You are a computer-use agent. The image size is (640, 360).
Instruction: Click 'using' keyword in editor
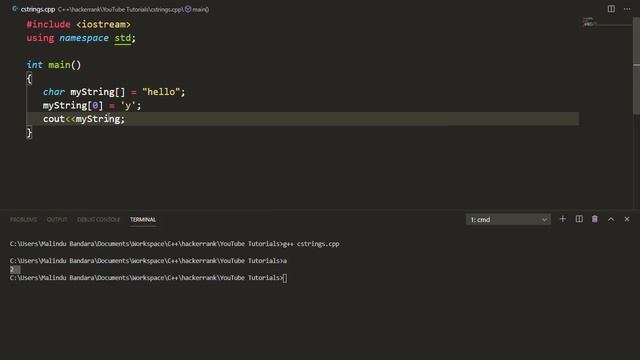pyautogui.click(x=40, y=38)
